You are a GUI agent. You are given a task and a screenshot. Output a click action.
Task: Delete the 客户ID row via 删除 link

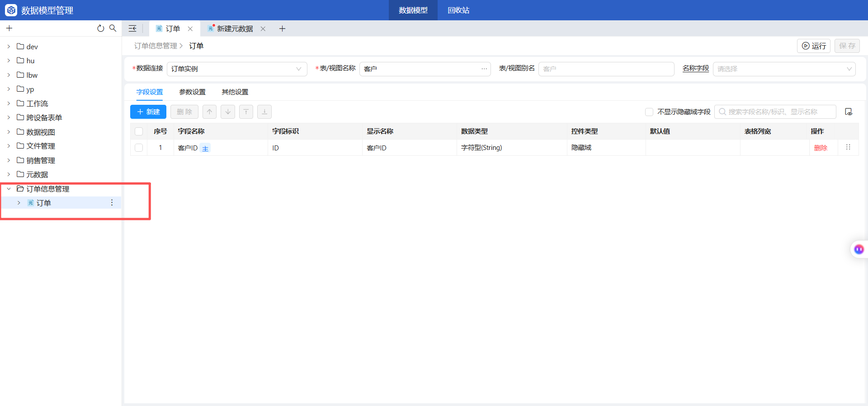click(821, 148)
